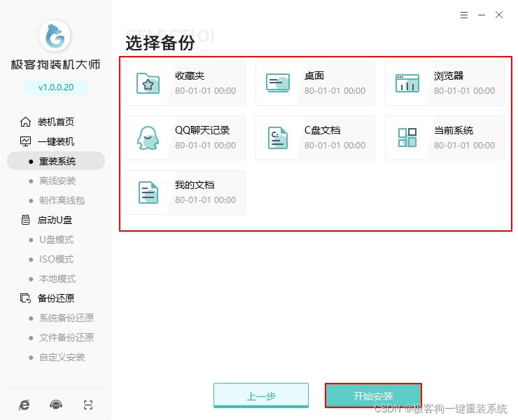Expand the 启动U盘 sidebar section
The height and width of the screenshot is (420, 518).
point(55,220)
